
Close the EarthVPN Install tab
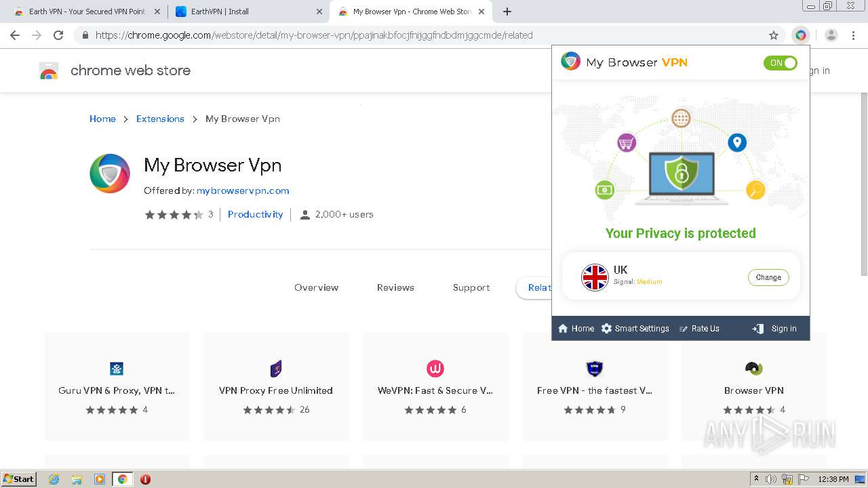[x=319, y=12]
